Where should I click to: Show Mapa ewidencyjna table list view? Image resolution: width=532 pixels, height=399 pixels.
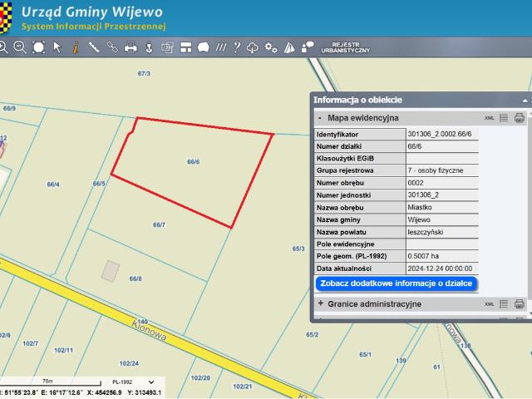pos(504,118)
